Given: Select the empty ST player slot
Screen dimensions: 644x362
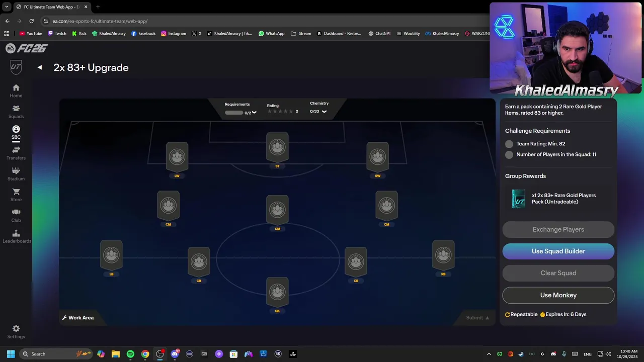Looking at the screenshot, I should (x=277, y=147).
